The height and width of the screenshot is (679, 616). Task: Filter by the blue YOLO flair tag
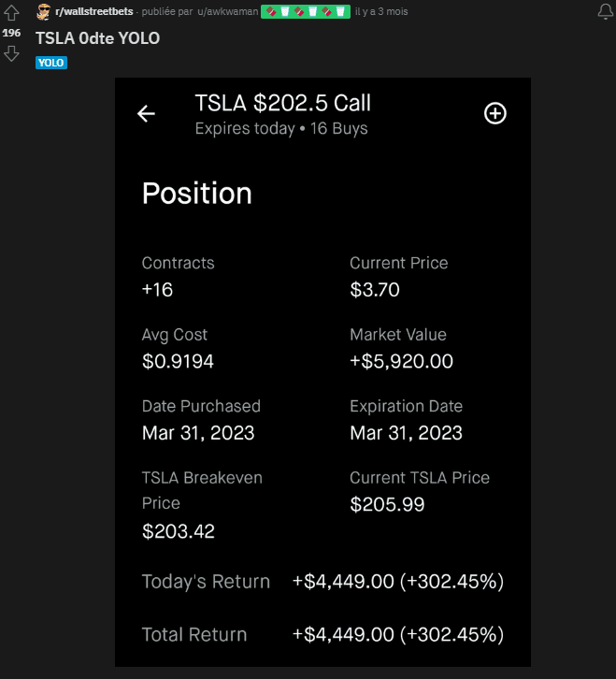51,63
